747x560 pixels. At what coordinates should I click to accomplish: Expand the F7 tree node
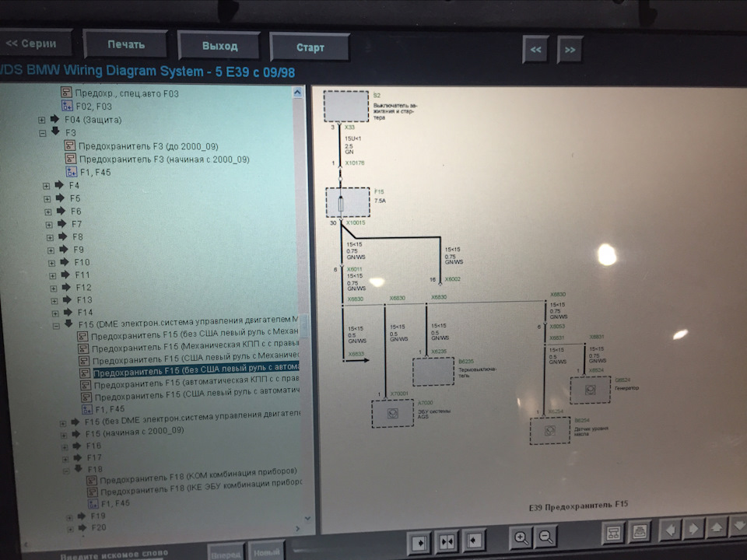[48, 225]
